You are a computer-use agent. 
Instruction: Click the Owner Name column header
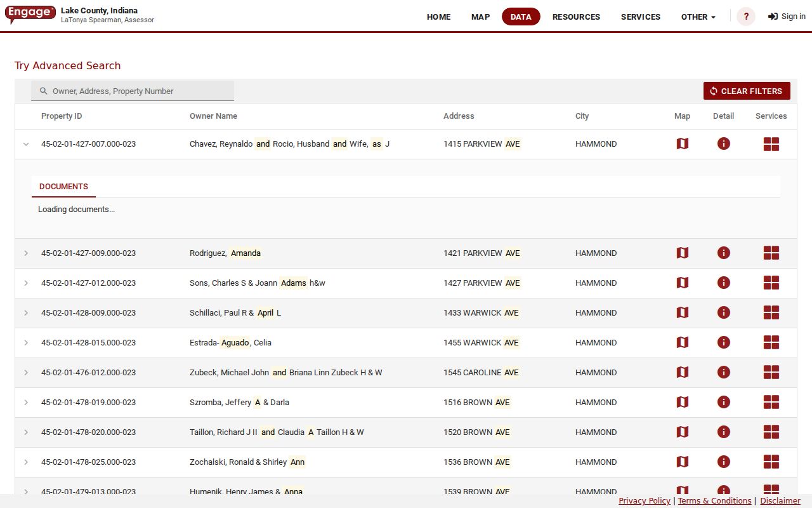coord(213,116)
